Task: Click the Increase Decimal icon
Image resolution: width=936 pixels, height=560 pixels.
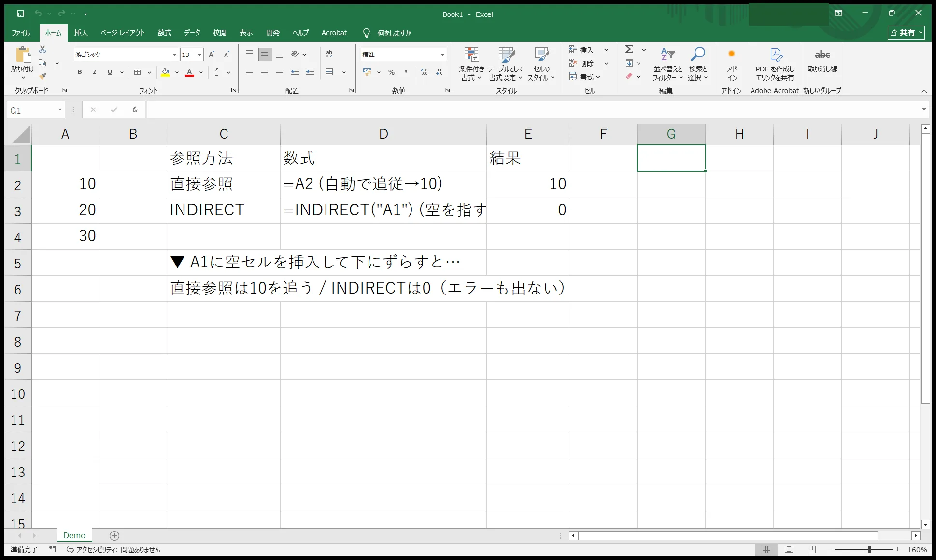Action: [424, 72]
